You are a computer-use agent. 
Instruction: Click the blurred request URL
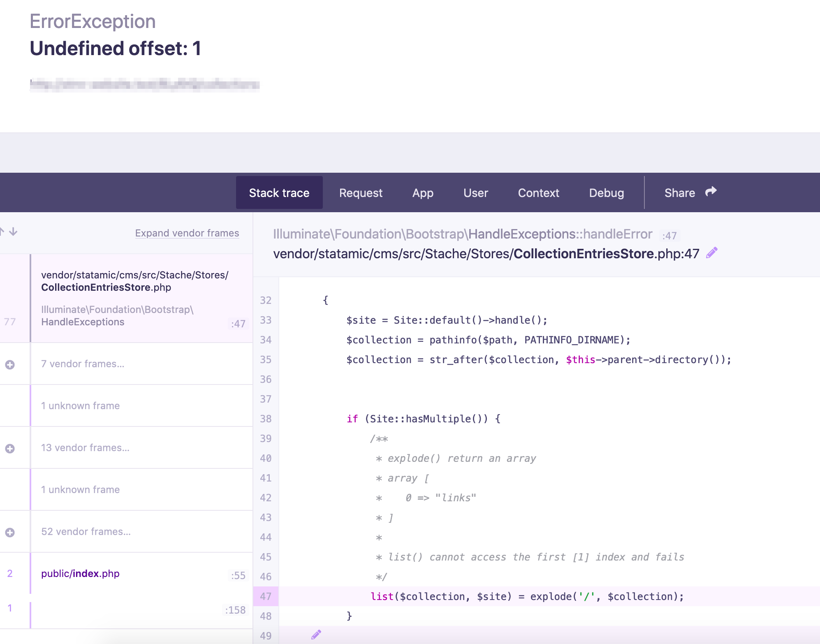coord(145,84)
